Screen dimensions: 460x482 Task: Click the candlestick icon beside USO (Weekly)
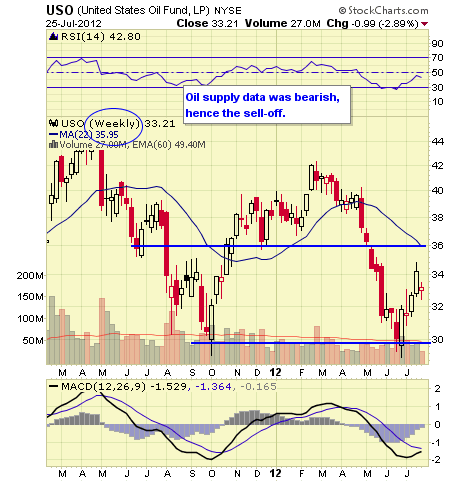(53, 123)
